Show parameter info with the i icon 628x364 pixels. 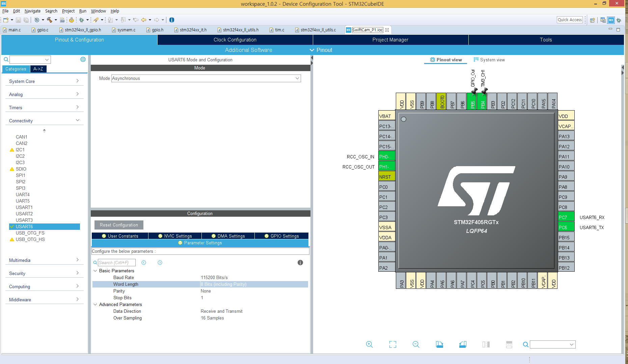pos(300,263)
